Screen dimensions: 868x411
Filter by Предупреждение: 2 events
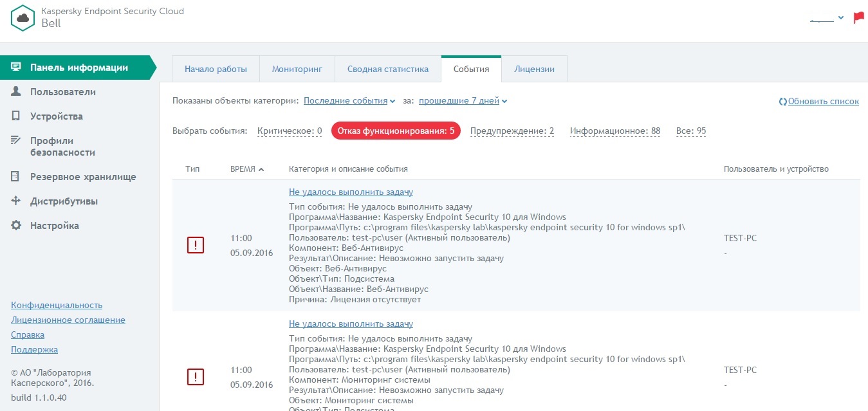point(512,131)
